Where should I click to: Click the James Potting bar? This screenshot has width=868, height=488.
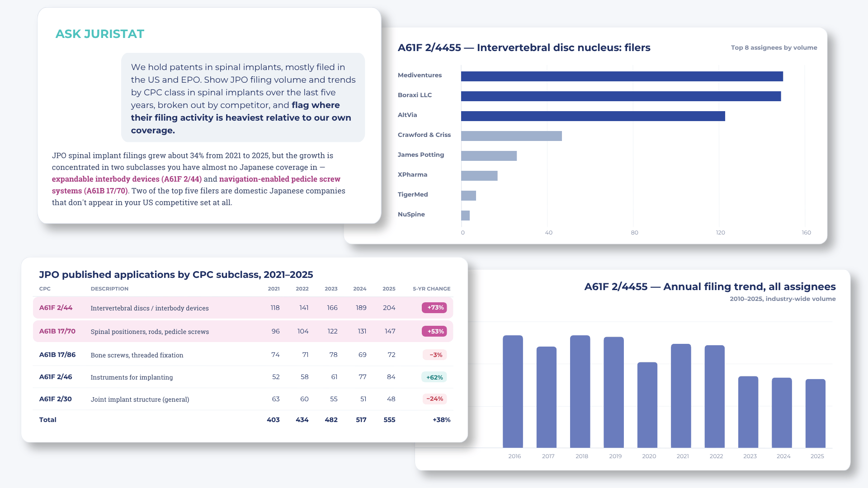click(x=489, y=156)
